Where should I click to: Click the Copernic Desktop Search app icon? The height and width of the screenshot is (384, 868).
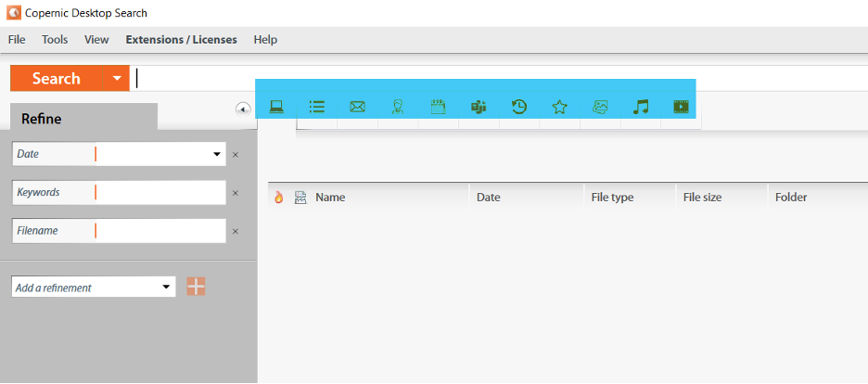[x=13, y=12]
